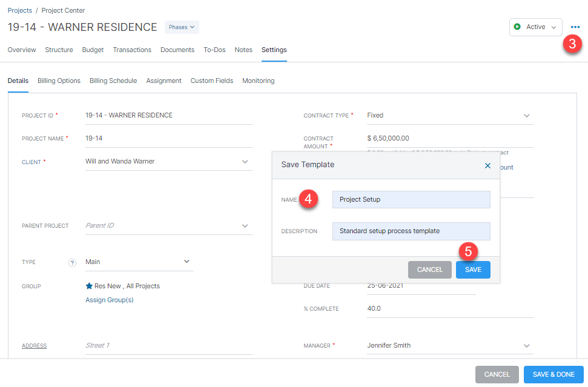This screenshot has width=588, height=387.
Task: Open the Billing Options sub-tab
Action: pos(59,81)
